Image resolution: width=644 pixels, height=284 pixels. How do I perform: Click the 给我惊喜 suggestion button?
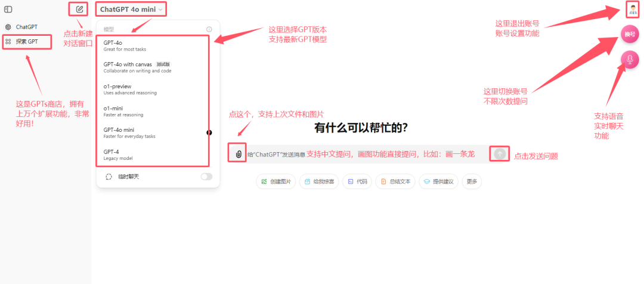(x=319, y=181)
